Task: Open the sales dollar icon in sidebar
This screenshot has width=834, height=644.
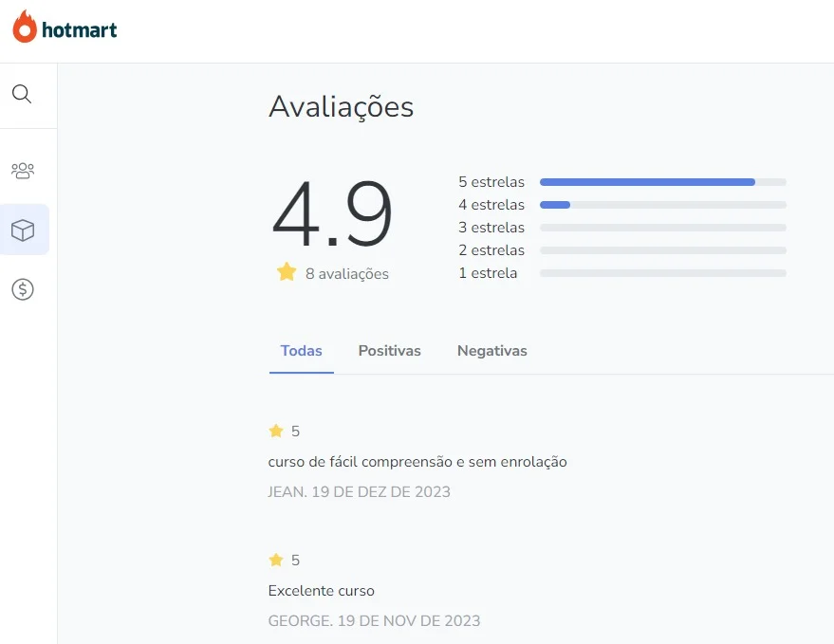Action: click(23, 289)
